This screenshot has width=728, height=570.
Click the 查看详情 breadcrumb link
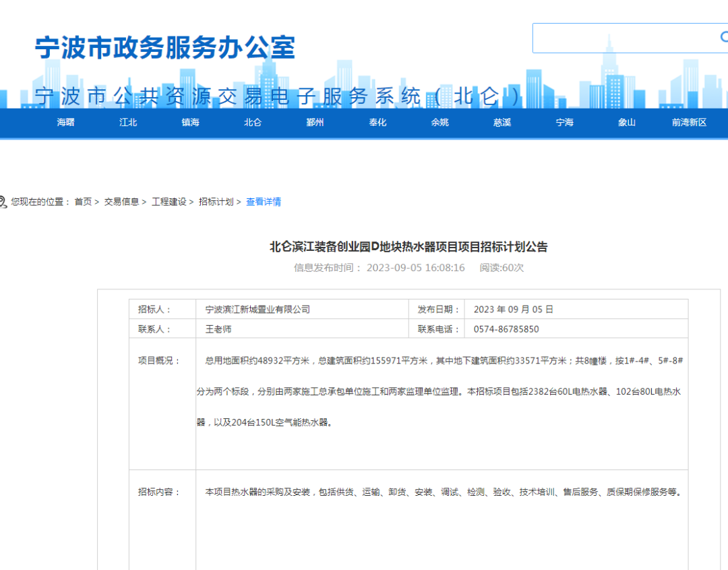(264, 202)
